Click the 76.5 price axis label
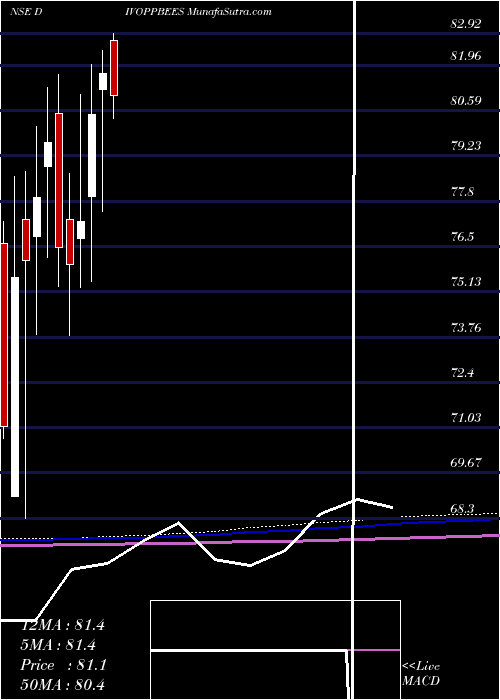 coord(462,237)
